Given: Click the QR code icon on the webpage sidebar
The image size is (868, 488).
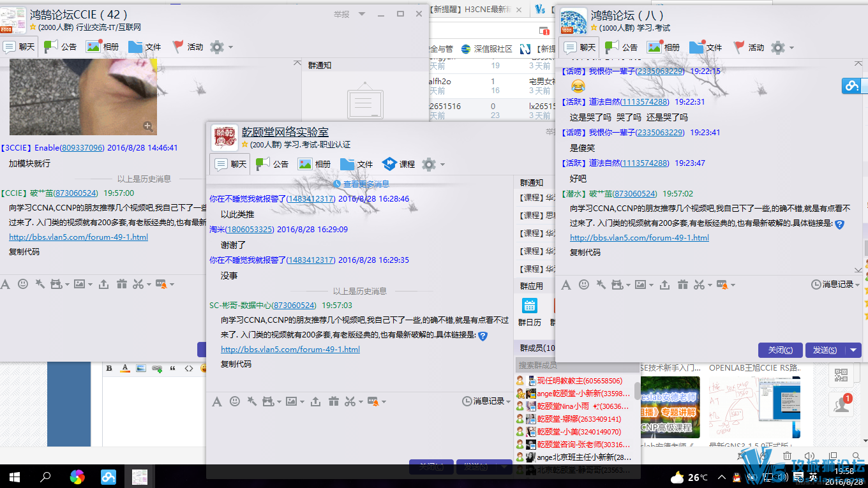Looking at the screenshot, I should (841, 376).
